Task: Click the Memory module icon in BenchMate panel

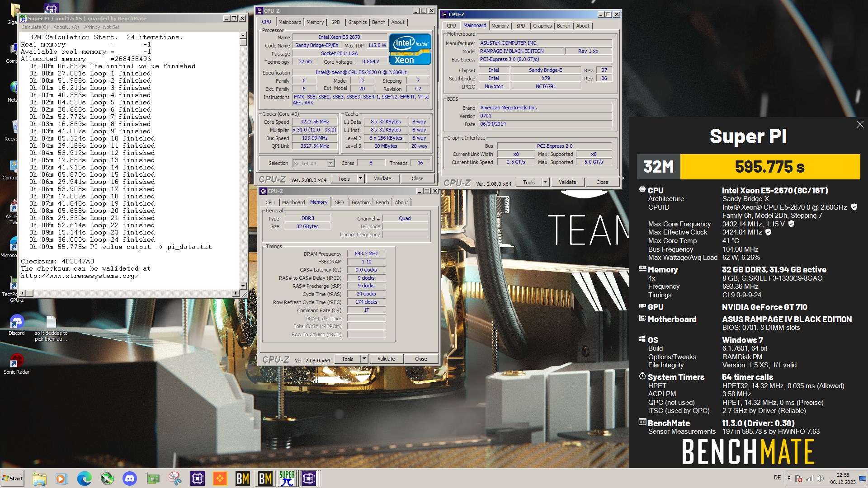Action: click(x=642, y=269)
